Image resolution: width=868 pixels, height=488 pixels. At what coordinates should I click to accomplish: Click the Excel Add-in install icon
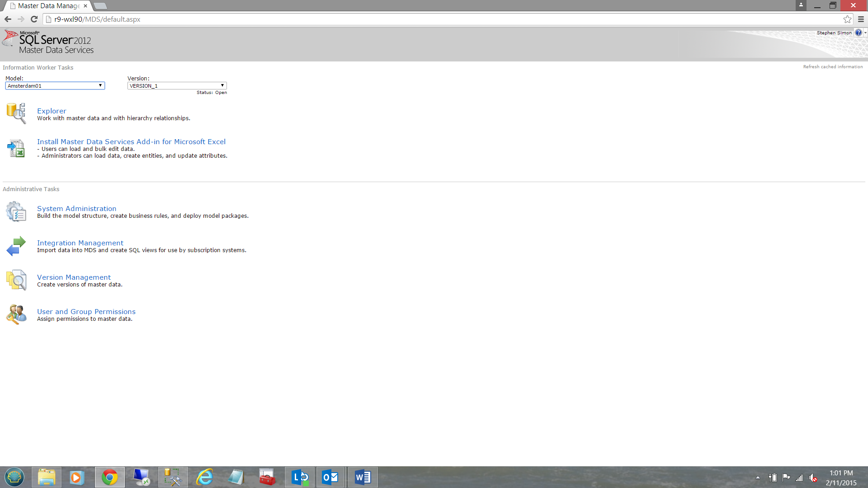[16, 148]
